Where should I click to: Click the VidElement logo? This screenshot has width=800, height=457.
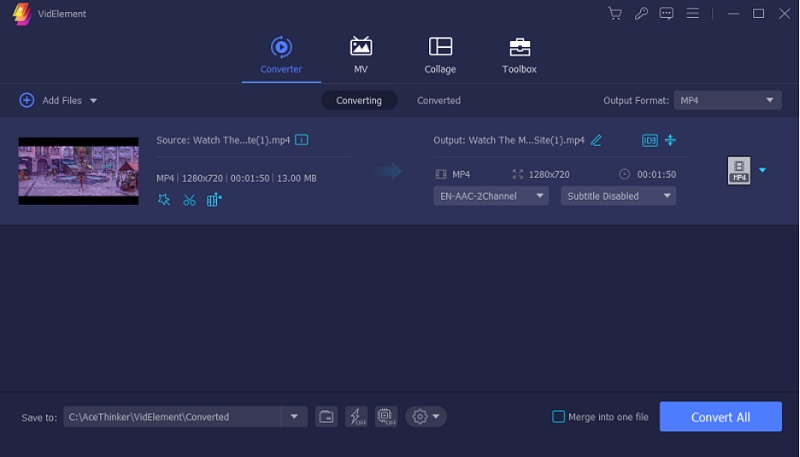coord(22,14)
